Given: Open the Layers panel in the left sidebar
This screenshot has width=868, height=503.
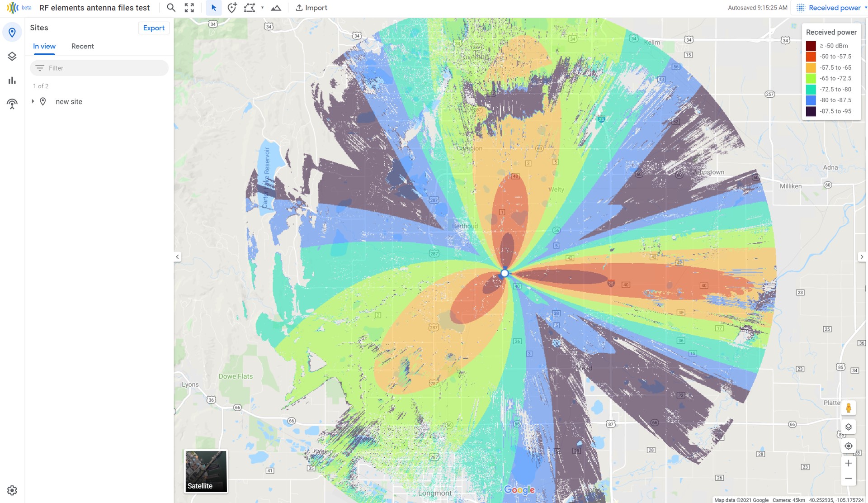Looking at the screenshot, I should tap(12, 56).
